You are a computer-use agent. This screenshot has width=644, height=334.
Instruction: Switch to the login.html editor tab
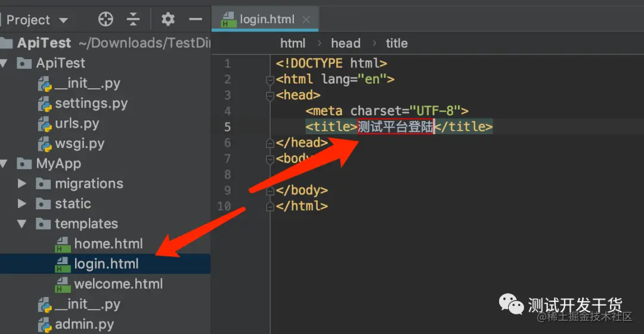coord(265,19)
